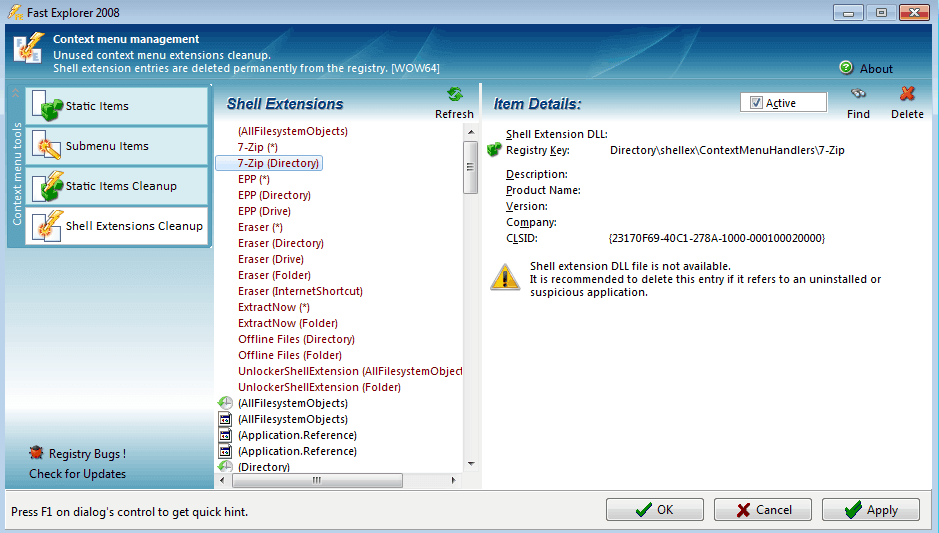Click the icon of the second (Application.Reference) entry
The image size is (939, 533).
(225, 451)
